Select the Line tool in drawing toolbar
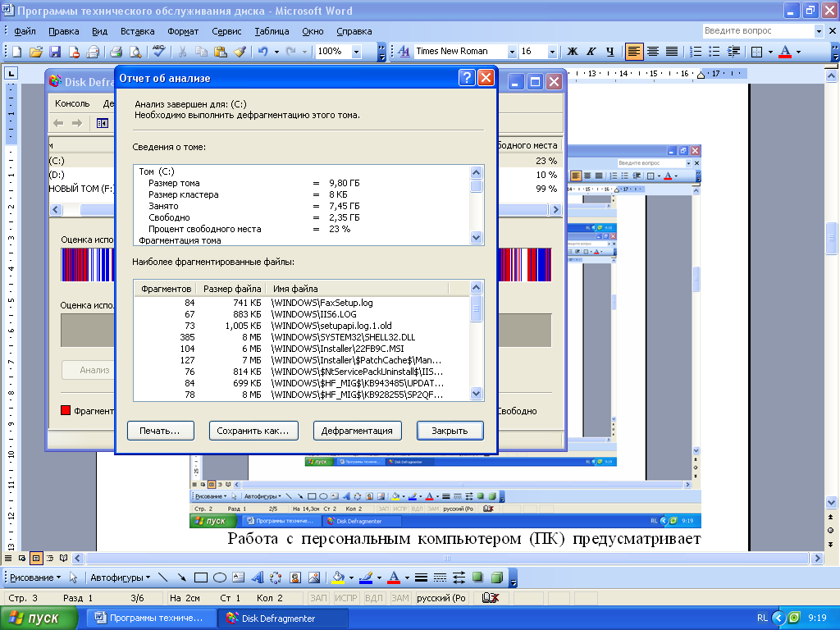This screenshot has width=840, height=630. (163, 577)
